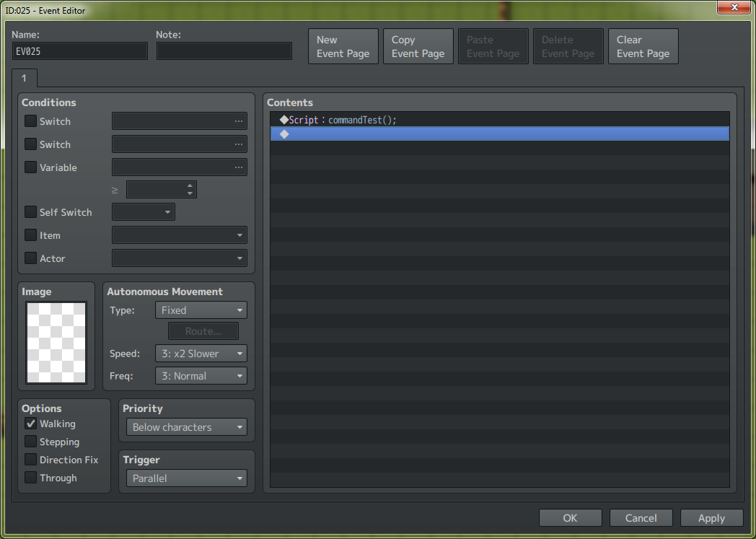Open the Priority dropdown Below characters
The width and height of the screenshot is (756, 539).
point(186,427)
